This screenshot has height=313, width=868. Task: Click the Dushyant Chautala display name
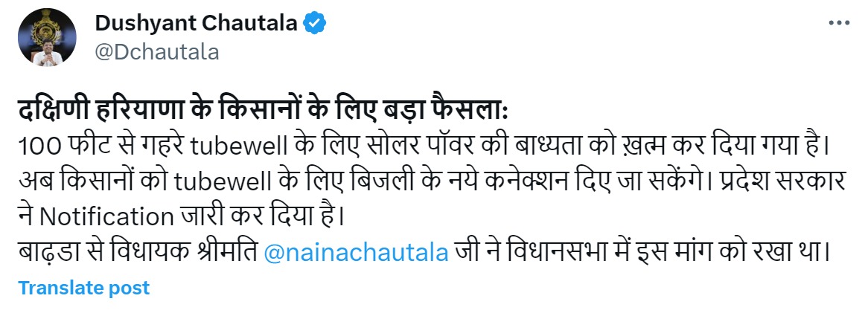[197, 25]
